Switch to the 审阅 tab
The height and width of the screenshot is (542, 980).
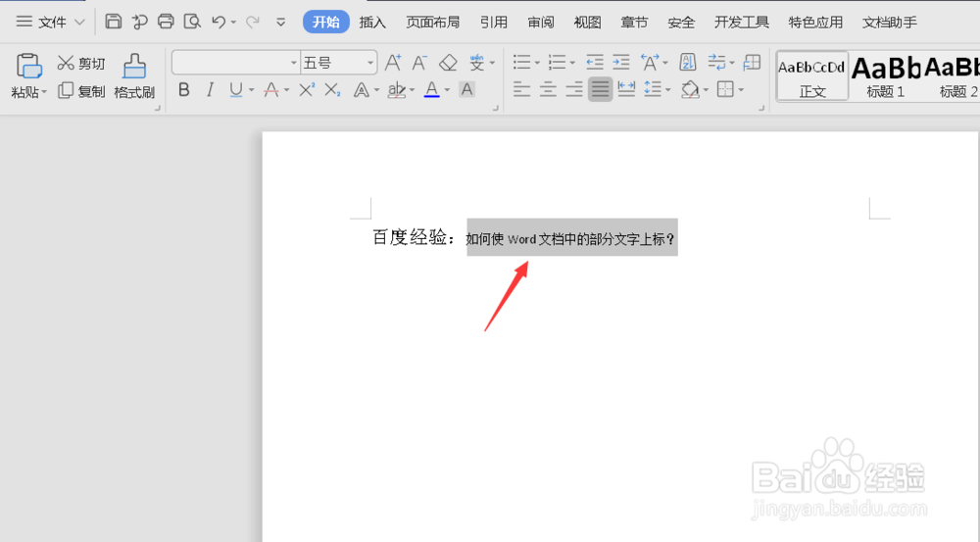point(541,23)
